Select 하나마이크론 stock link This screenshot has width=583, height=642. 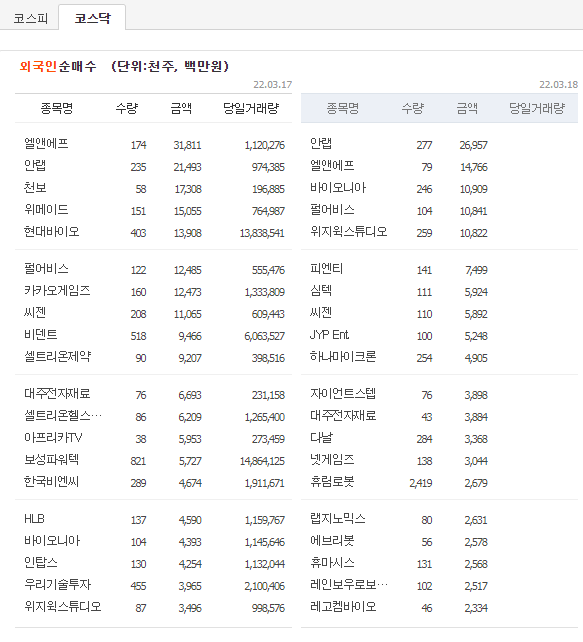click(x=343, y=357)
